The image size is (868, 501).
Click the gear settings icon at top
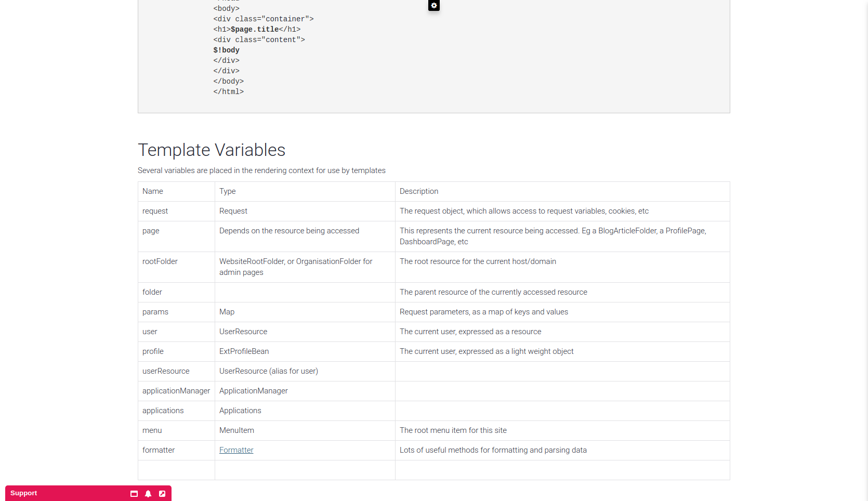tap(434, 5)
